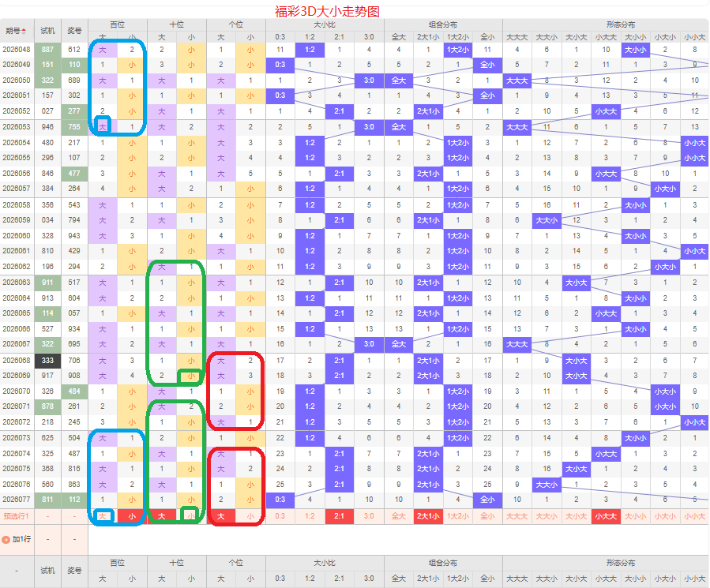Click the 福彩3D大小走势图 title
710x588 pixels.
click(x=327, y=11)
